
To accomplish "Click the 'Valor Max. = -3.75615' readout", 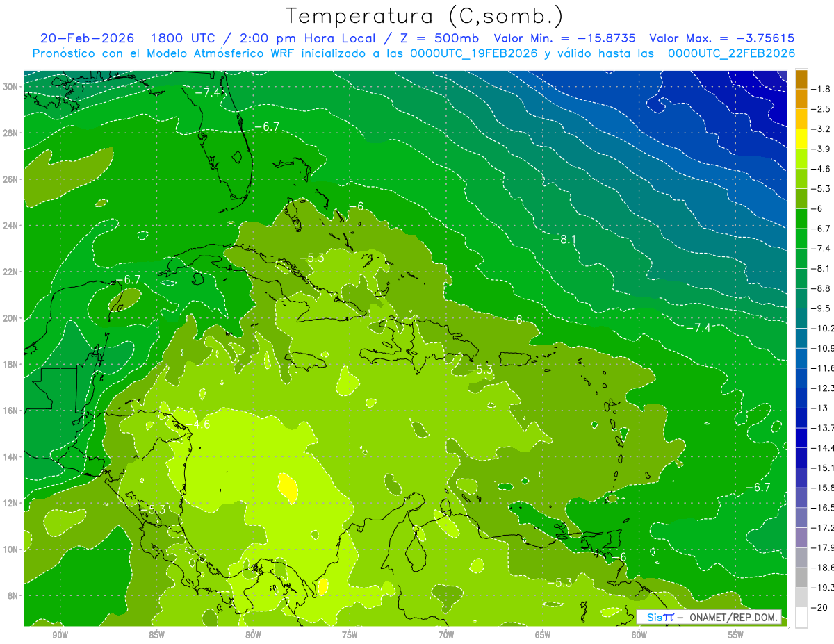I will (721, 38).
